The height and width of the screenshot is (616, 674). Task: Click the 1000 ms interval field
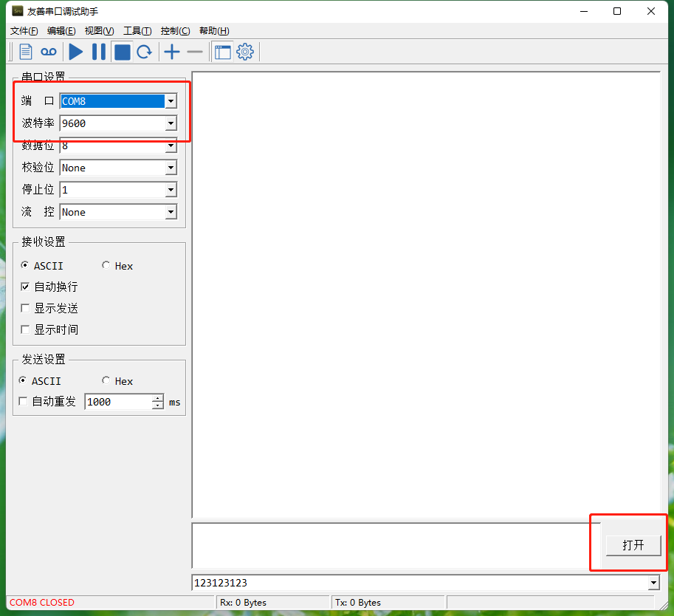click(x=118, y=402)
